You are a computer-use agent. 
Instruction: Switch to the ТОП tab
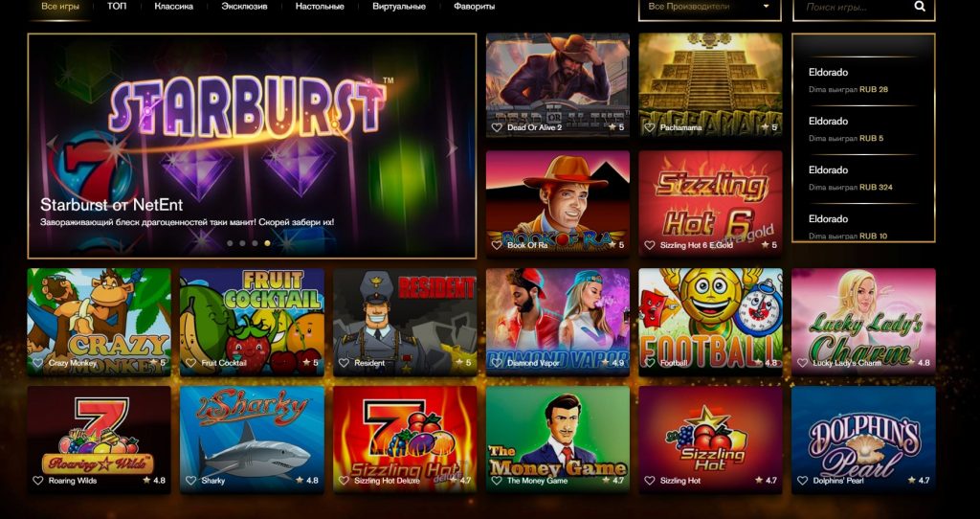point(116,7)
